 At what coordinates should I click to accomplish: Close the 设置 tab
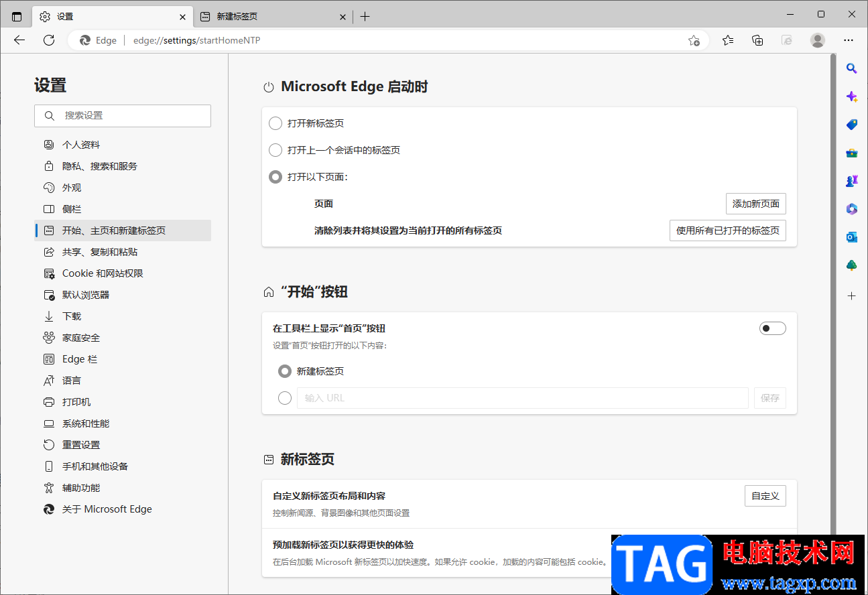(x=182, y=17)
